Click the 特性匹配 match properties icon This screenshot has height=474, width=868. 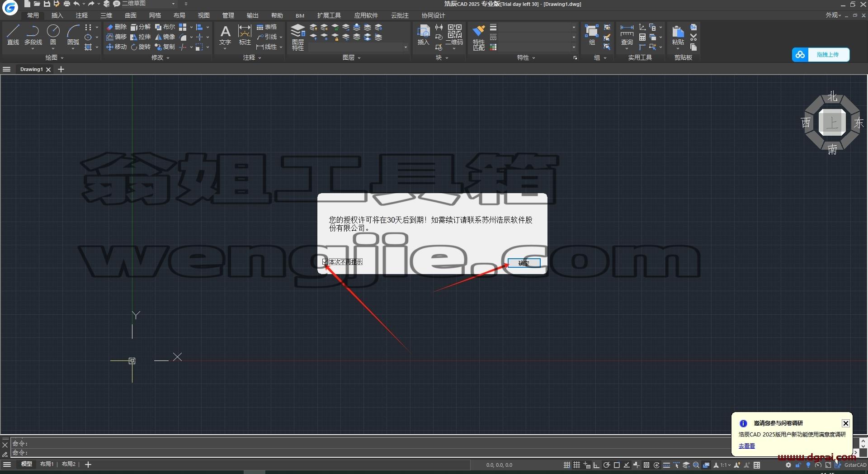[x=478, y=37]
